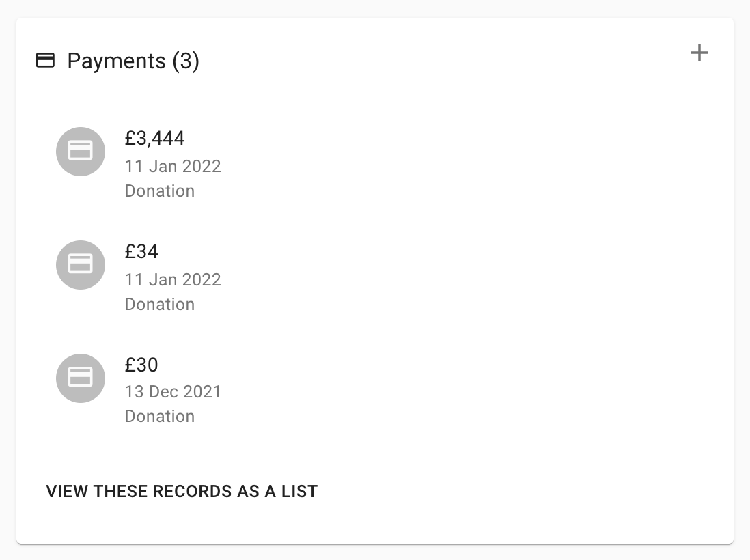Click the round card avatar for £34 payment
Viewport: 750px width, 560px height.
[x=81, y=265]
